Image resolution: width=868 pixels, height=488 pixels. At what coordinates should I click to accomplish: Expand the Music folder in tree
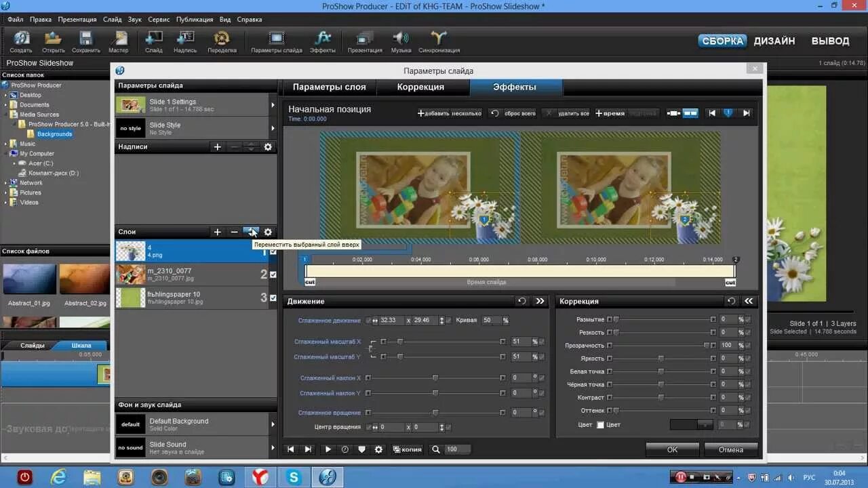click(x=6, y=144)
